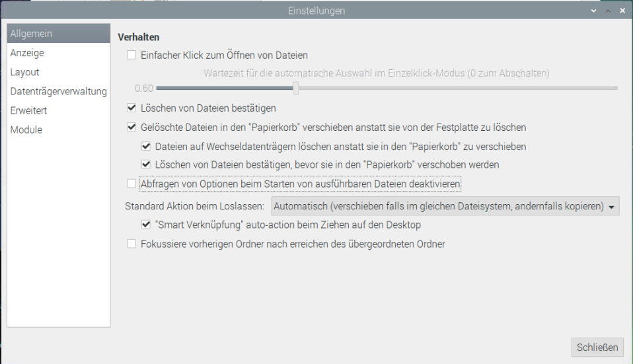The width and height of the screenshot is (633, 364).
Task: Toggle confirm before moving to Papierkorb checkbox
Action: [x=146, y=164]
